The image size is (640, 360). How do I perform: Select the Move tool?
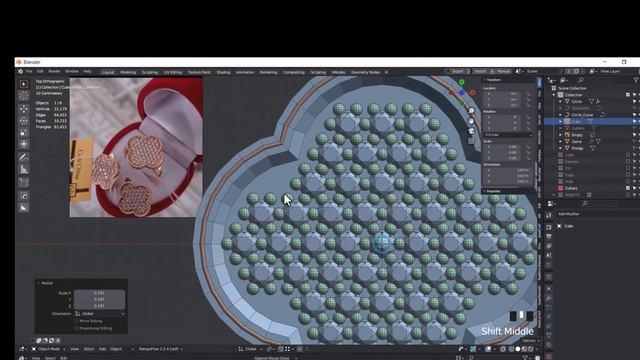pos(24,109)
